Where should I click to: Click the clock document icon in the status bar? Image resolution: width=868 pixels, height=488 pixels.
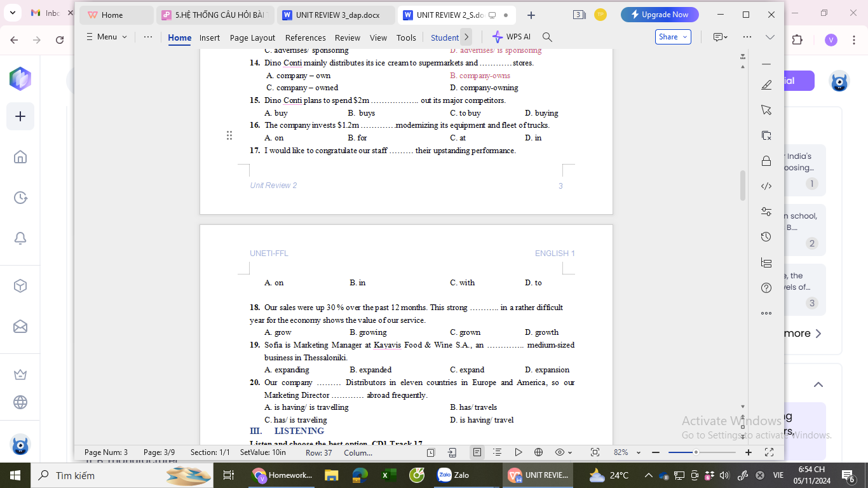click(431, 452)
